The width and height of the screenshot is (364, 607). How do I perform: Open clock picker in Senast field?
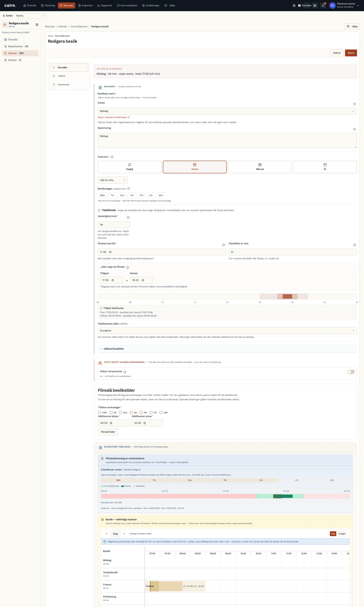click(143, 280)
